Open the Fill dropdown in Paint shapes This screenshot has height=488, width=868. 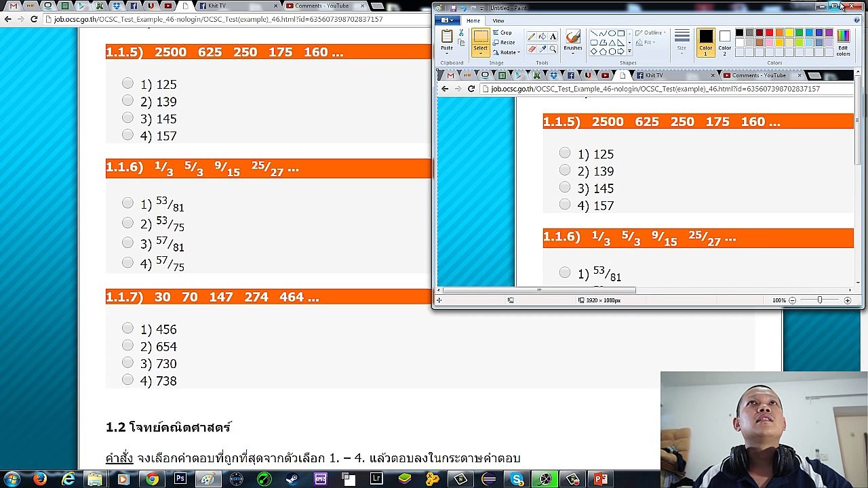point(646,42)
